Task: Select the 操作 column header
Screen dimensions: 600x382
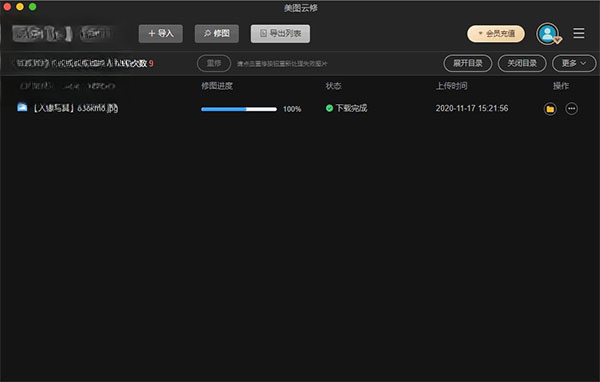Action: pyautogui.click(x=561, y=86)
